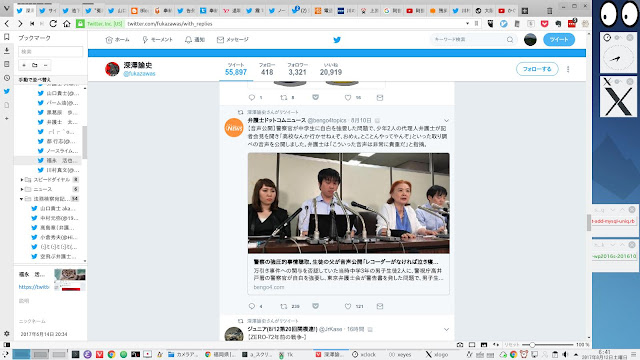
Task: Open the address bar history dropdown arrow
Action: [467, 24]
